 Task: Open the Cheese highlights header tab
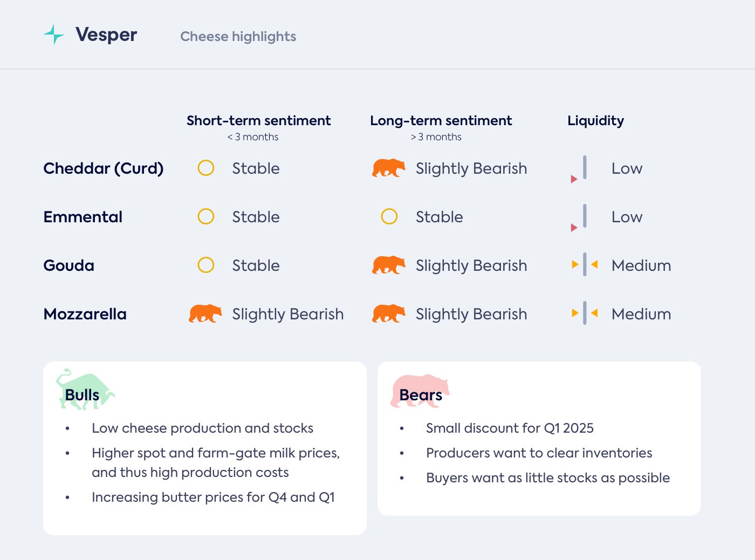pyautogui.click(x=238, y=37)
